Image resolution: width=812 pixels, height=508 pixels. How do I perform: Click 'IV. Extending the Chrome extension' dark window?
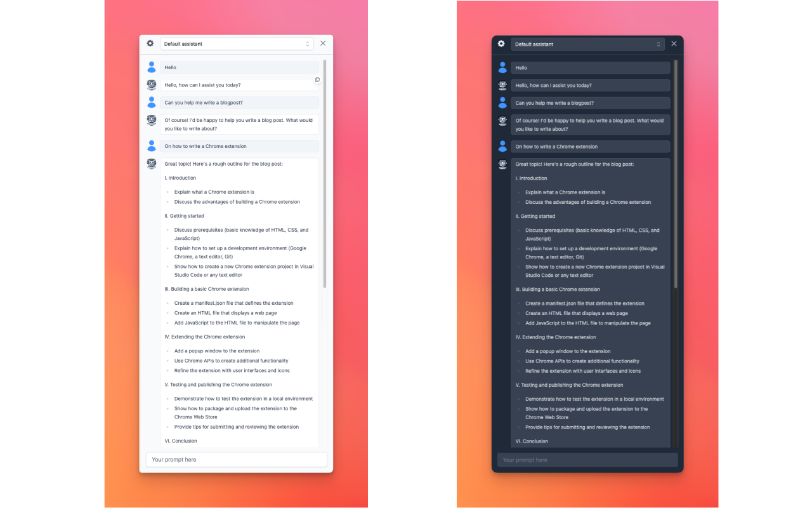pyautogui.click(x=556, y=337)
